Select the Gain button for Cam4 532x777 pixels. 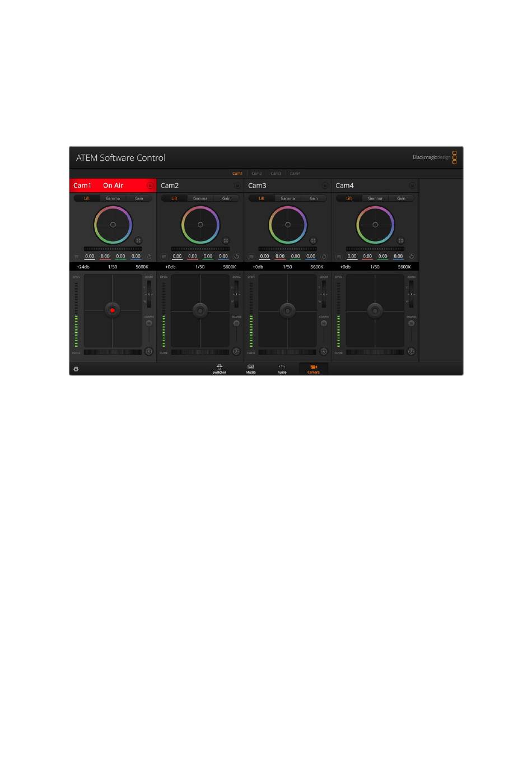(401, 198)
